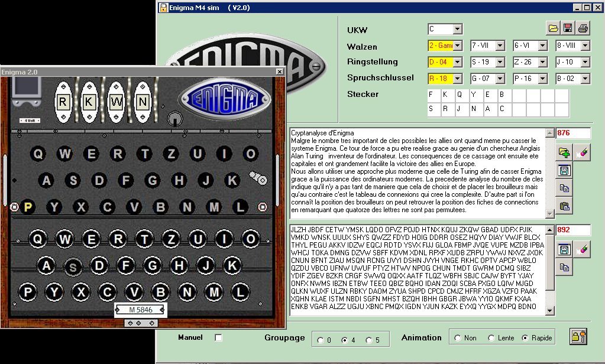Screen dimensions: 605x364
Task: Paste into the plaintext with the clipboard icon
Action: coord(564,206)
